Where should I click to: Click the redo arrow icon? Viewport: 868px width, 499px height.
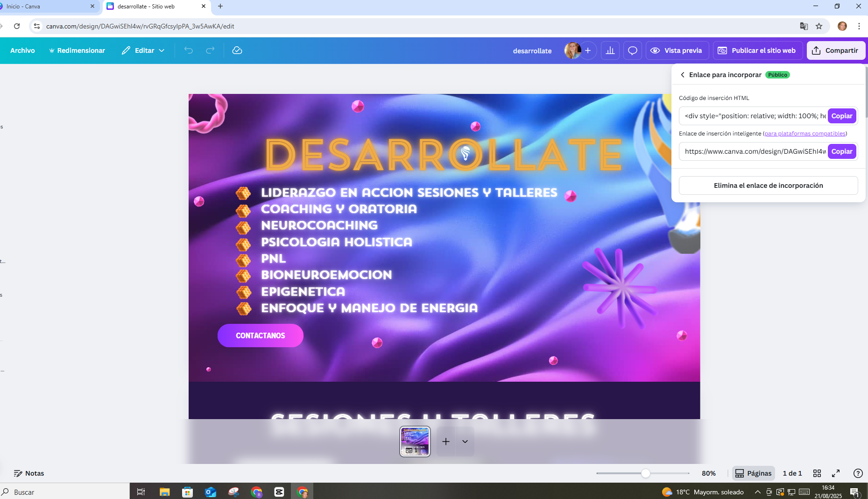210,50
